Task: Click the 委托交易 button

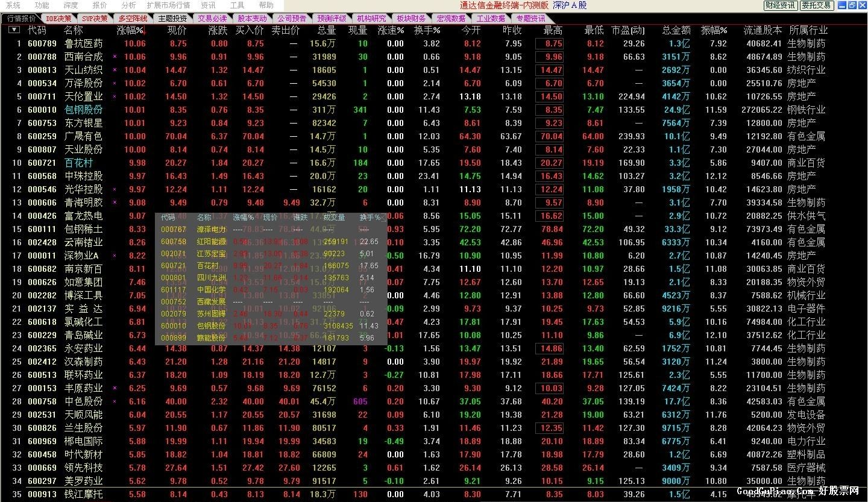Action: click(x=817, y=5)
